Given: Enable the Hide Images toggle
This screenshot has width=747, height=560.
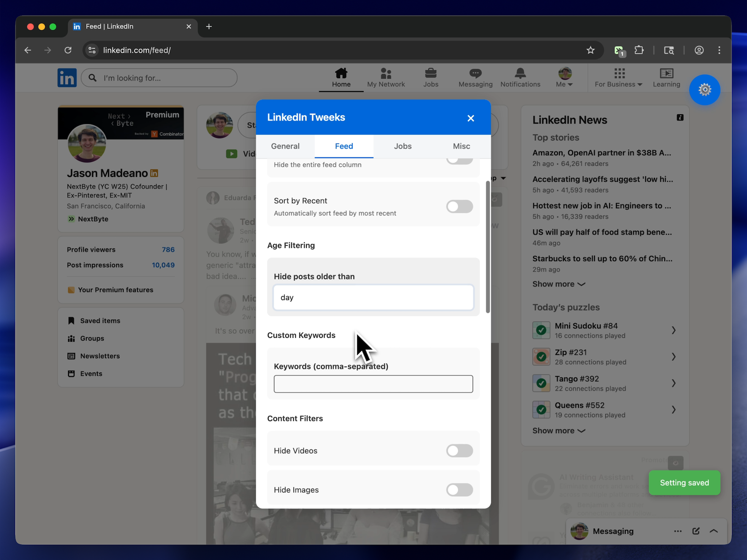Looking at the screenshot, I should pos(459,490).
